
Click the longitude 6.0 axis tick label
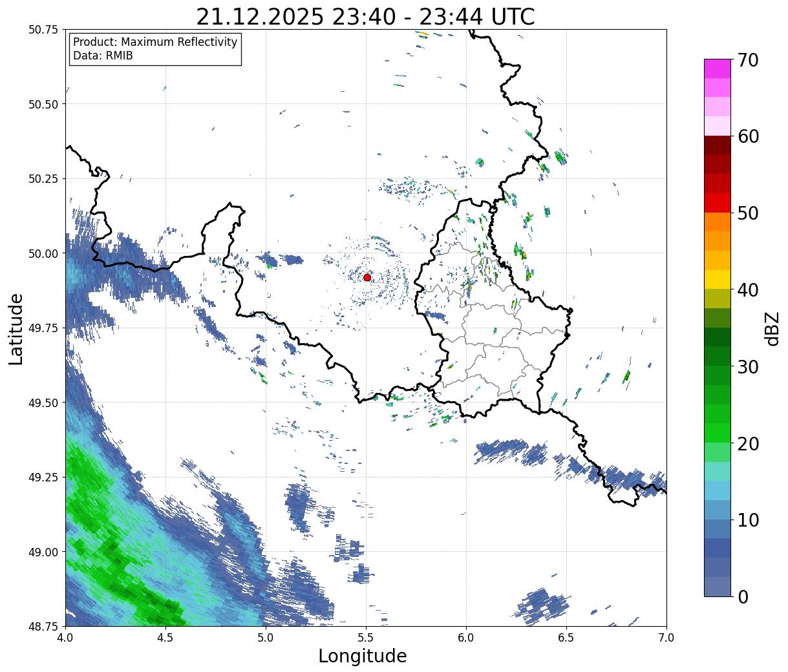pos(466,638)
